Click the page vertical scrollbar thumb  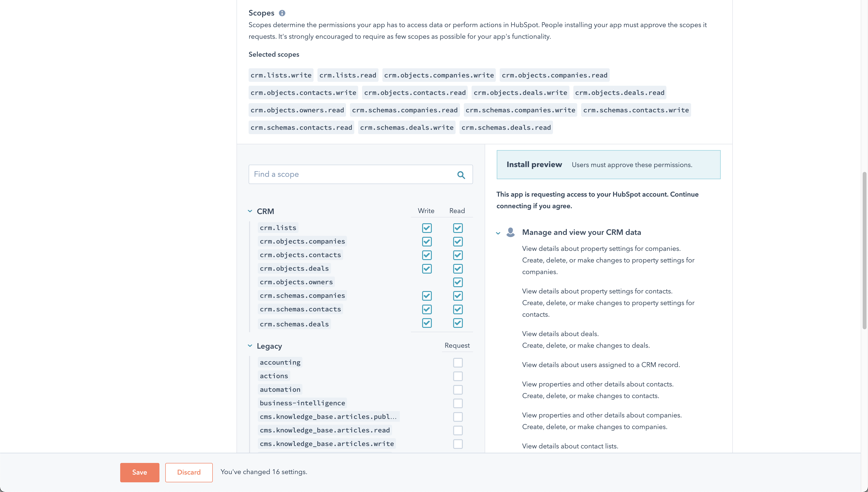click(864, 250)
